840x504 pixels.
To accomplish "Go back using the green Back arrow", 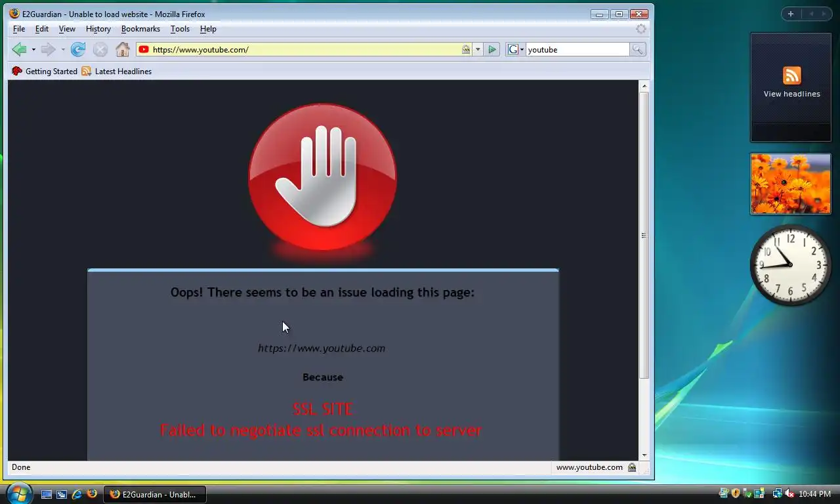I will pyautogui.click(x=19, y=49).
